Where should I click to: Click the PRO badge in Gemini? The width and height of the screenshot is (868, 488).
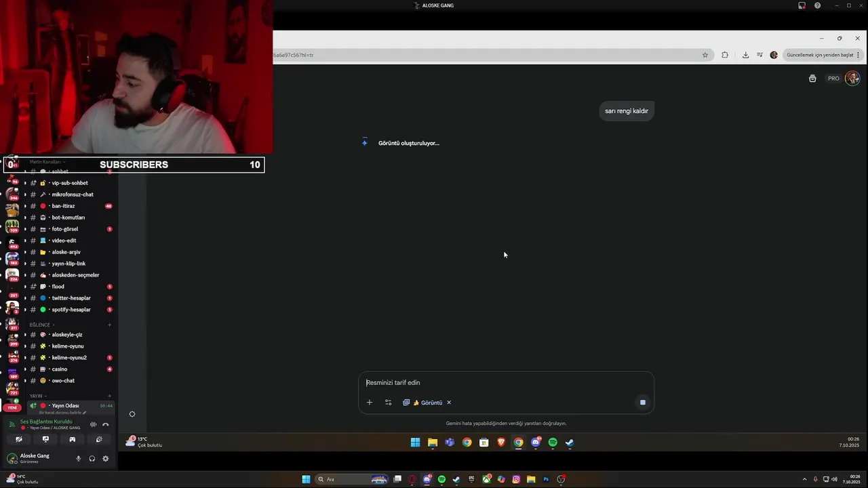(x=833, y=79)
